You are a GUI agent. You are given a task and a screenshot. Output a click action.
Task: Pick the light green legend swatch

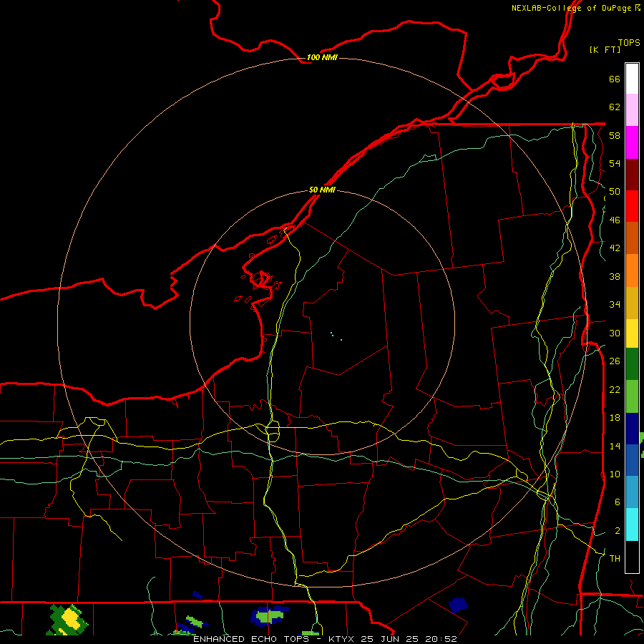click(x=632, y=396)
